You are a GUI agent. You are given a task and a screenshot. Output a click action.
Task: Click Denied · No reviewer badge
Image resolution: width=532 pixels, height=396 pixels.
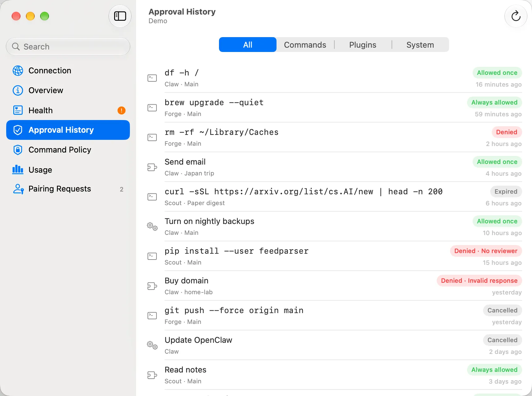click(486, 251)
